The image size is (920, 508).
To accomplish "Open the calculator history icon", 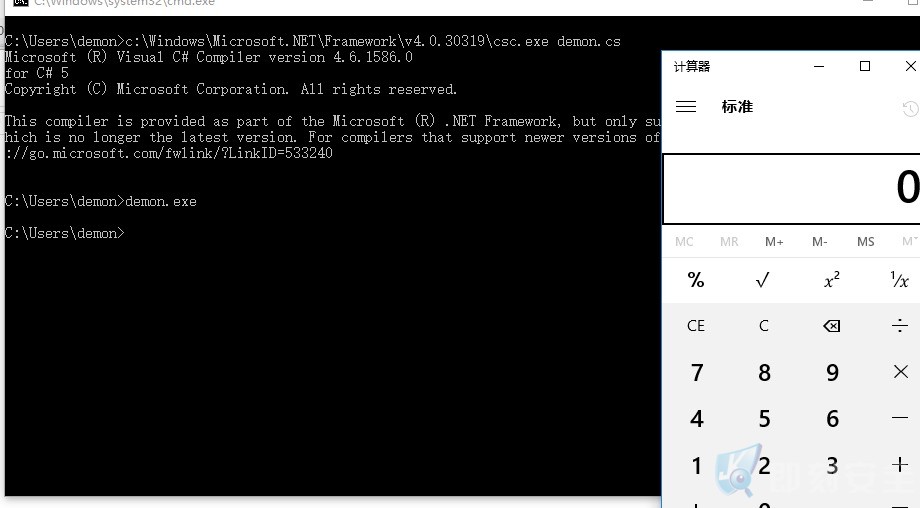I will pyautogui.click(x=910, y=109).
